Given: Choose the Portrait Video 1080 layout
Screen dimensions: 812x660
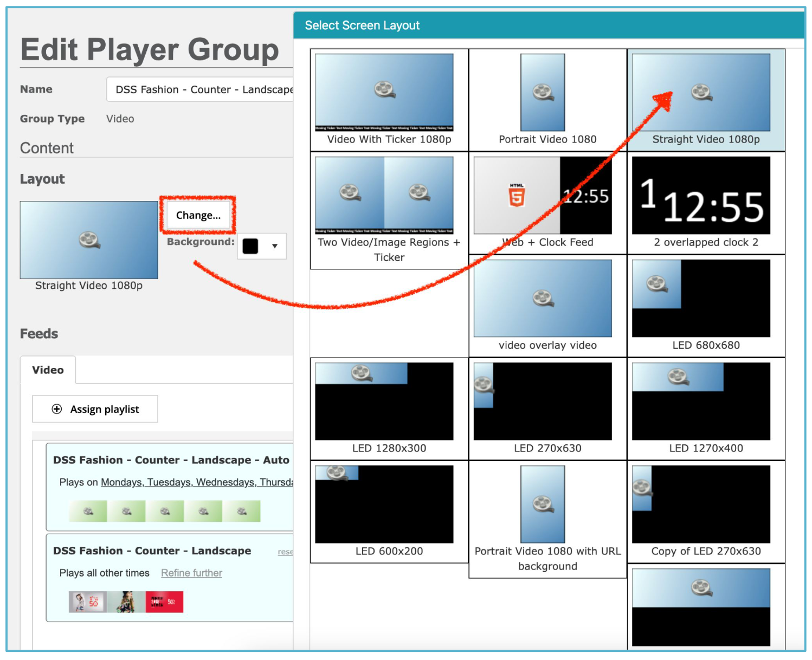Looking at the screenshot, I should (547, 100).
